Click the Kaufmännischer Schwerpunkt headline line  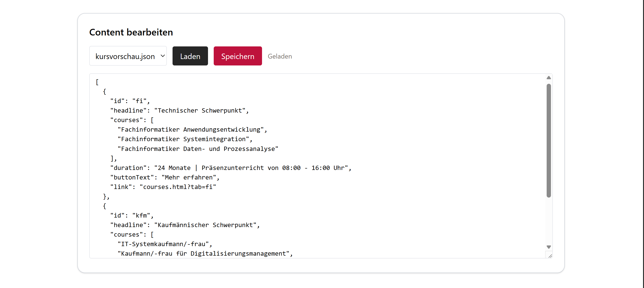[185, 225]
